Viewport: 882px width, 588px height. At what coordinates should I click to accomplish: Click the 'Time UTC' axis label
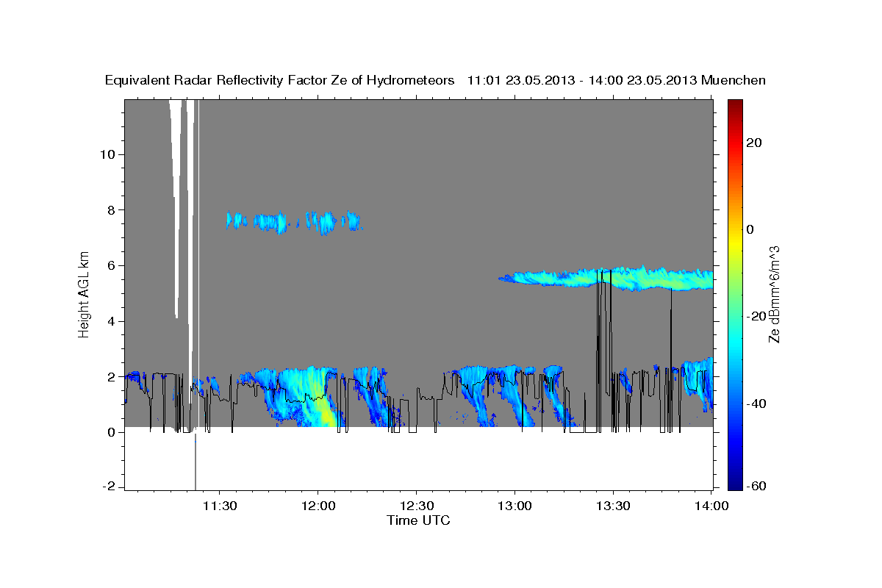coord(418,520)
